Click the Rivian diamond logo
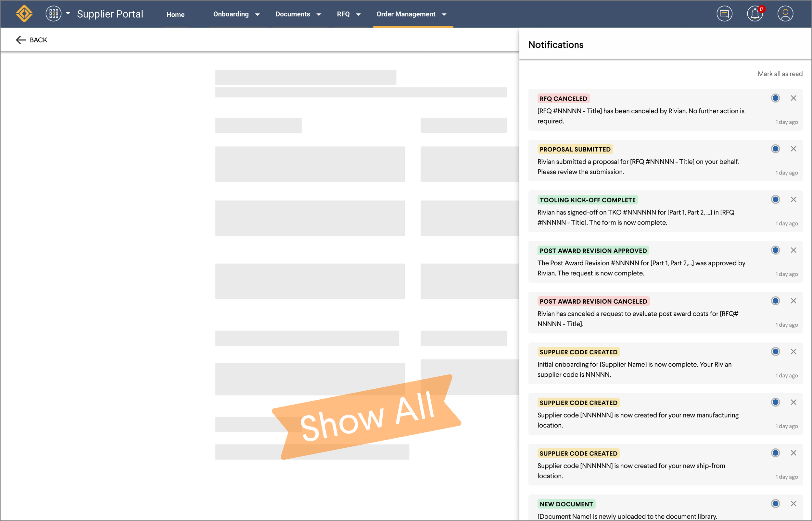Screen dimensions: 812x521 tap(24, 14)
